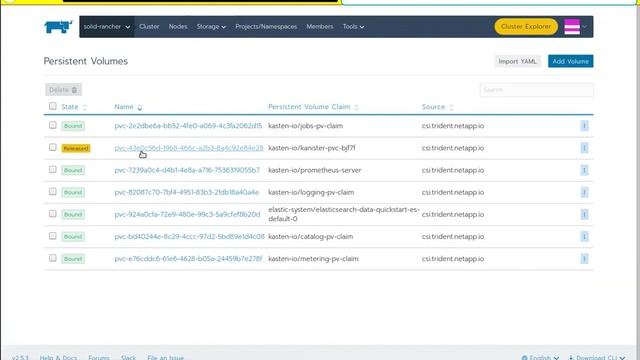Open row actions for metering-pv-claim
The image size is (640, 360).
584,259
